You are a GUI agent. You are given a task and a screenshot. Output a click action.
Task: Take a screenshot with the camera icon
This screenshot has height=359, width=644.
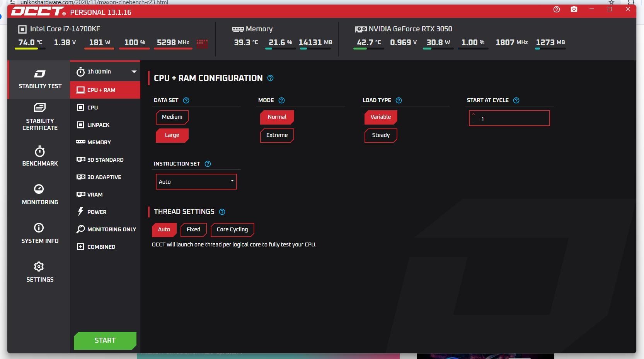[x=574, y=9]
